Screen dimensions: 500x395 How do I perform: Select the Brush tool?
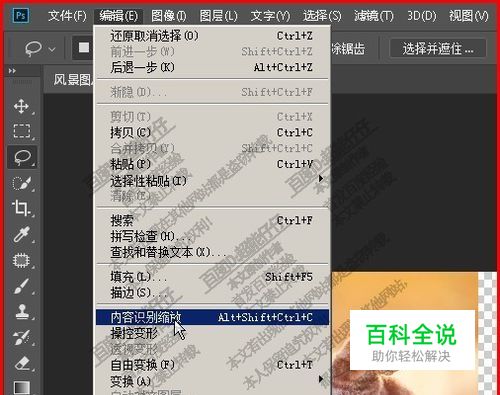(21, 286)
